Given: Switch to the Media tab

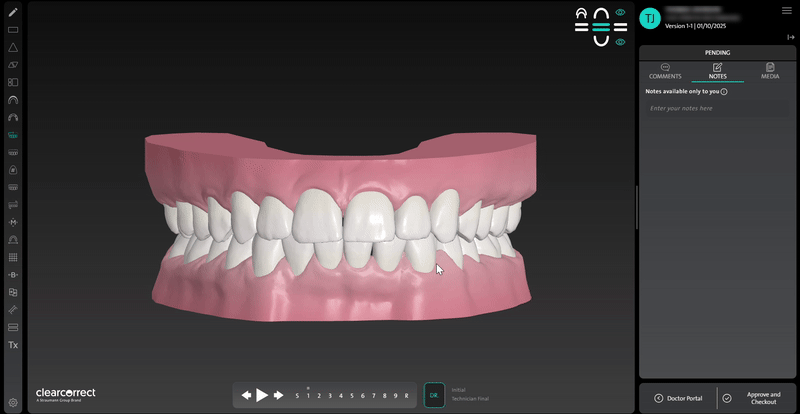Looking at the screenshot, I should click(x=770, y=71).
